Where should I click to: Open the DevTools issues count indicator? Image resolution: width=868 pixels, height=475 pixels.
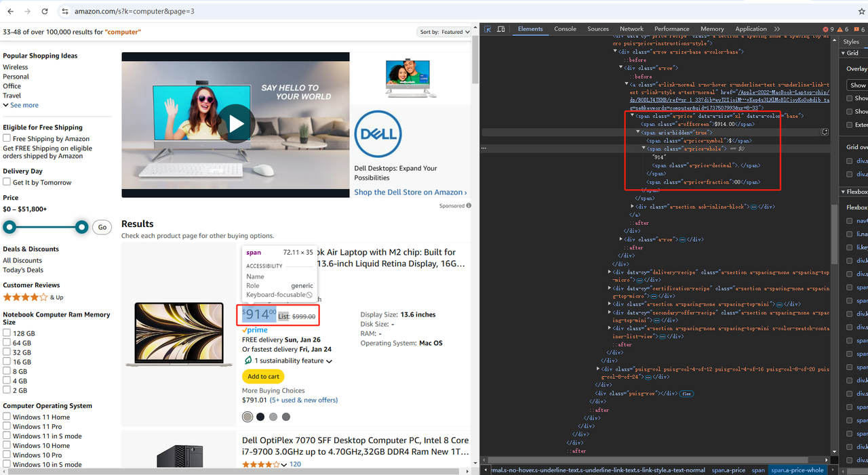click(x=858, y=29)
